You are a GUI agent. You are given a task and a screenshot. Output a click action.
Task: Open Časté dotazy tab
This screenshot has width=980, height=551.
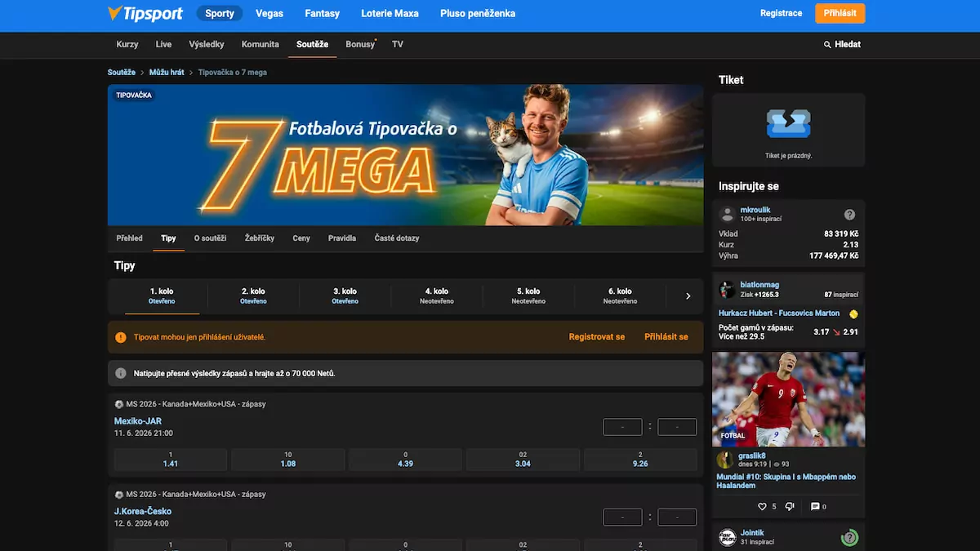coord(397,238)
